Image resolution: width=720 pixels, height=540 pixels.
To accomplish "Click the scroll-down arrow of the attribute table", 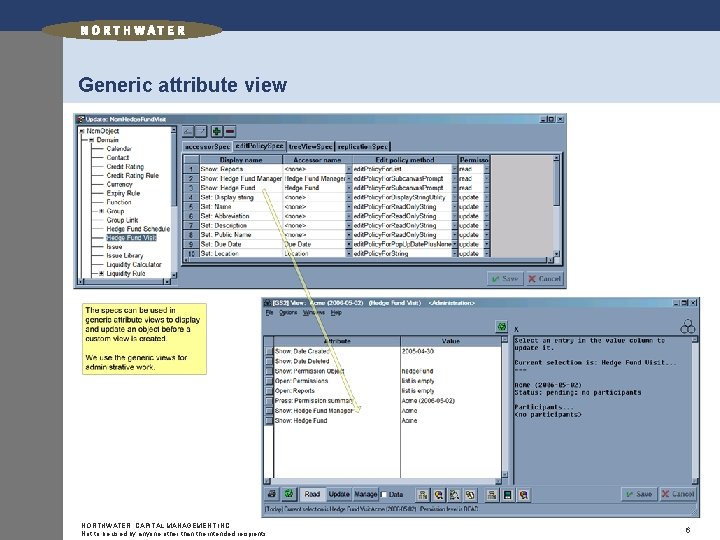I will (x=505, y=474).
